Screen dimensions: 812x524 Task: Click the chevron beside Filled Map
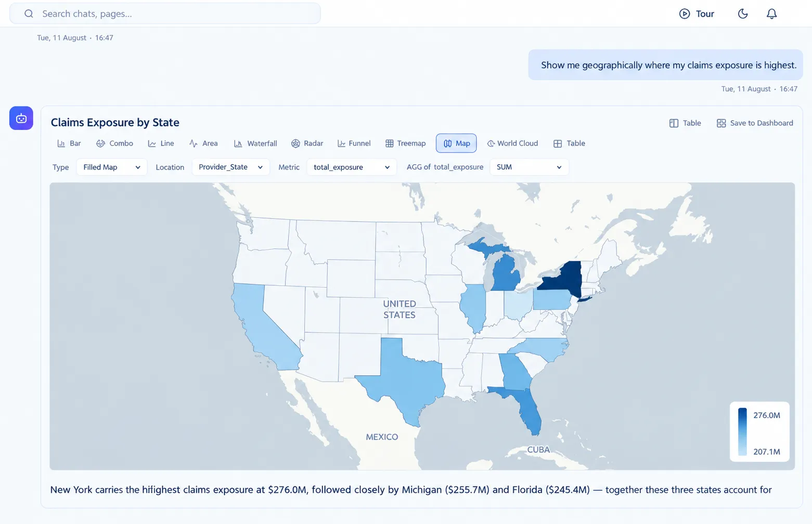point(138,167)
